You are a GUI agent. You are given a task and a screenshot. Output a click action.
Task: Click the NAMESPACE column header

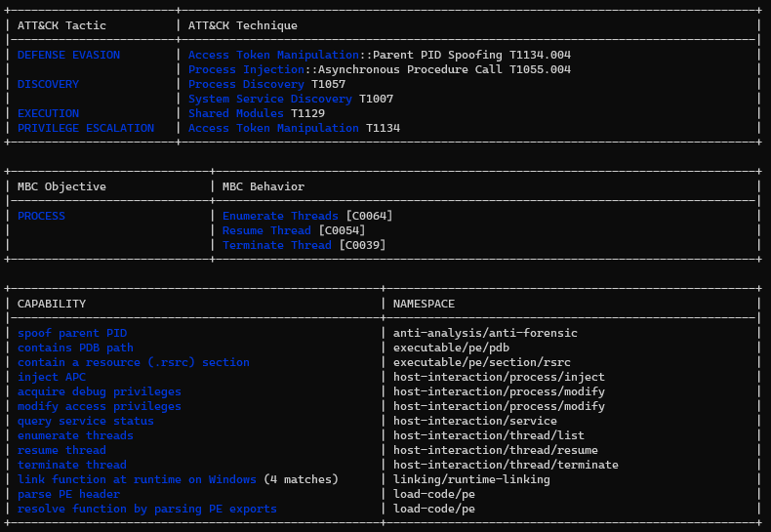[x=424, y=304]
